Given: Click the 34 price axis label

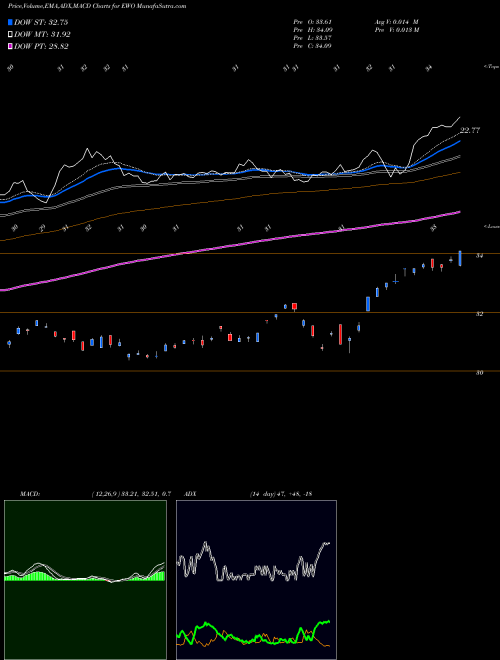Looking at the screenshot, I should [479, 255].
